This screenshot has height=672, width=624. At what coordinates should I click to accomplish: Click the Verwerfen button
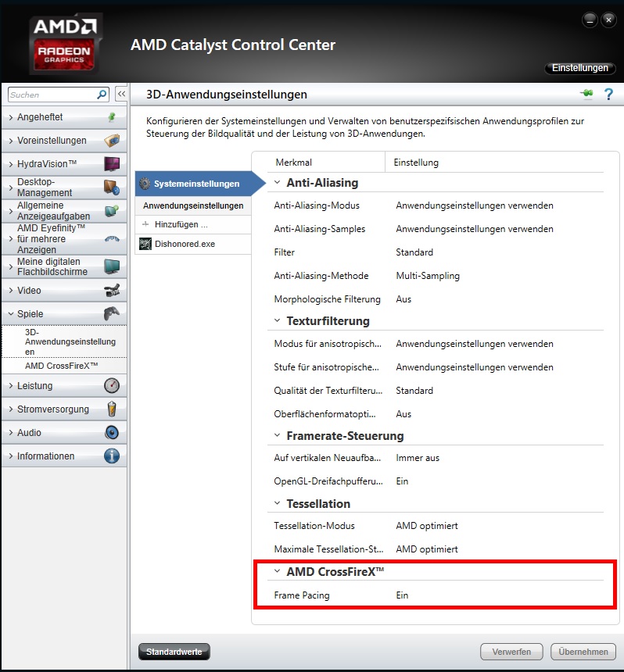click(511, 652)
